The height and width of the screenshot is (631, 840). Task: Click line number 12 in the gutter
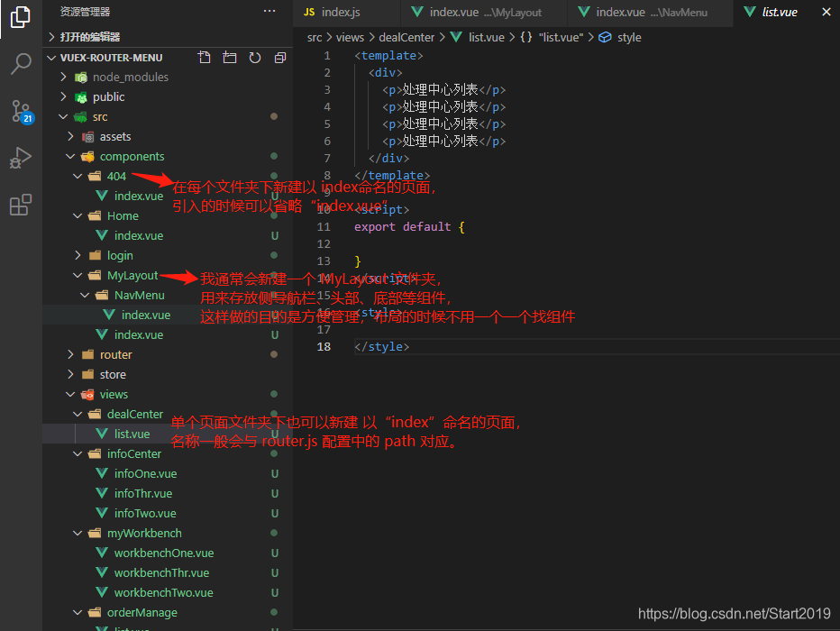tap(324, 243)
